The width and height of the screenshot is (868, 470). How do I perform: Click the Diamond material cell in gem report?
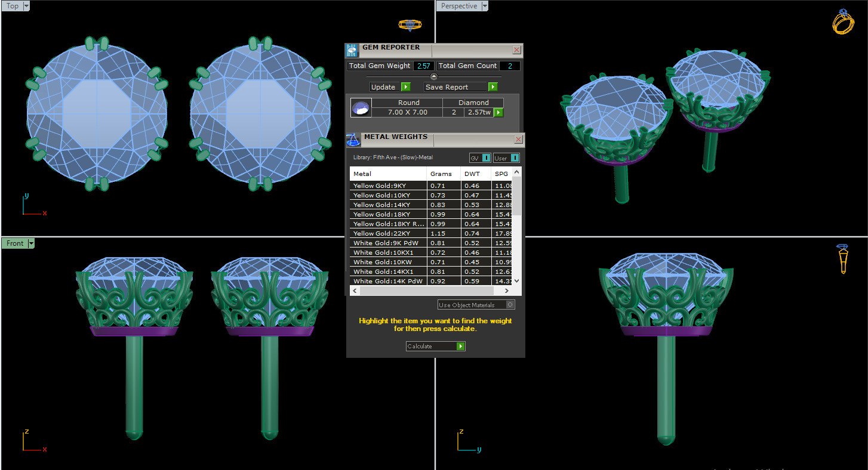coord(473,103)
